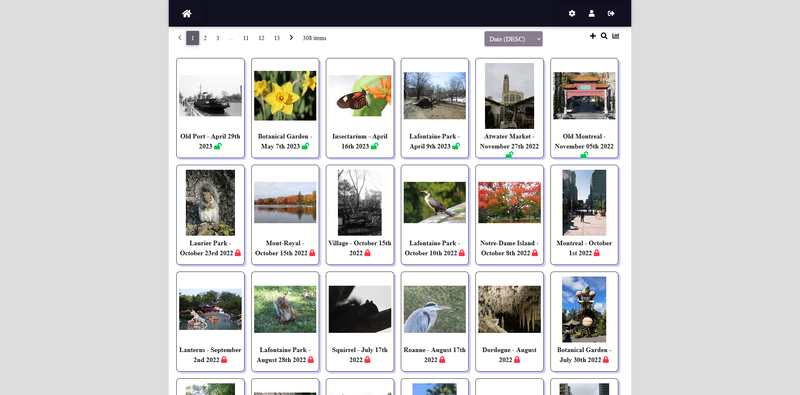Add a new item with plus icon
800x395 pixels.
592,36
